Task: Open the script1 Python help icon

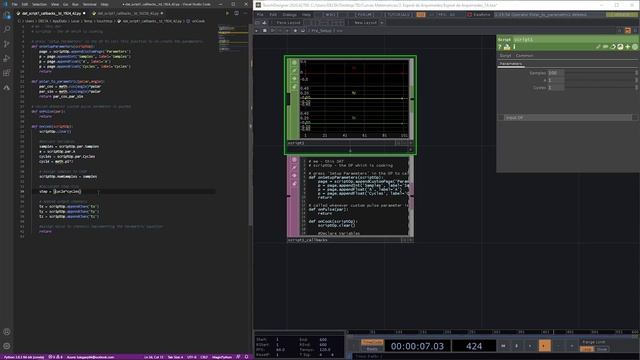Action: [507, 47]
